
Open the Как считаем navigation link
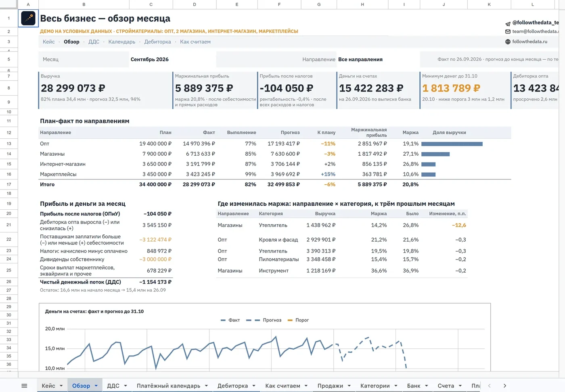(x=195, y=42)
